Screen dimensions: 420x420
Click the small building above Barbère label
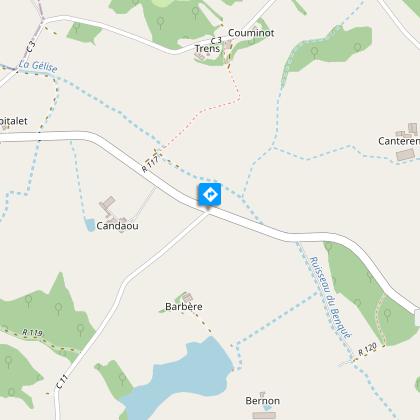(x=188, y=297)
